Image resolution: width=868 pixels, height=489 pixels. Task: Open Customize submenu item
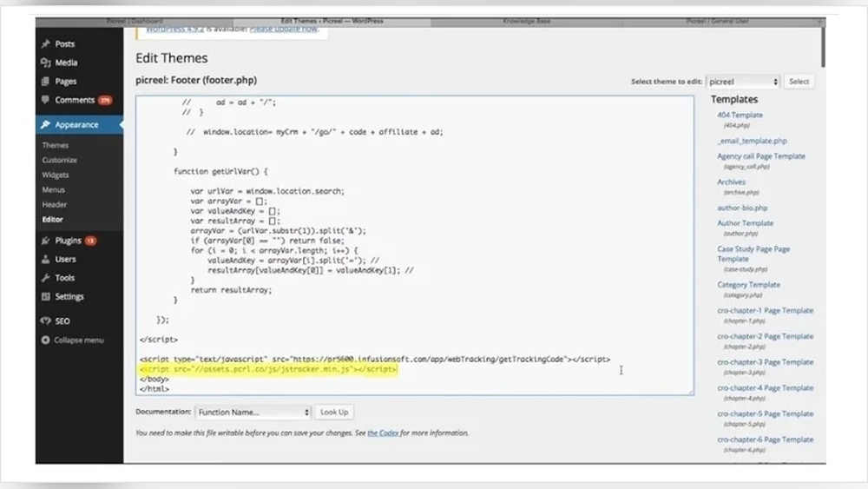(59, 160)
